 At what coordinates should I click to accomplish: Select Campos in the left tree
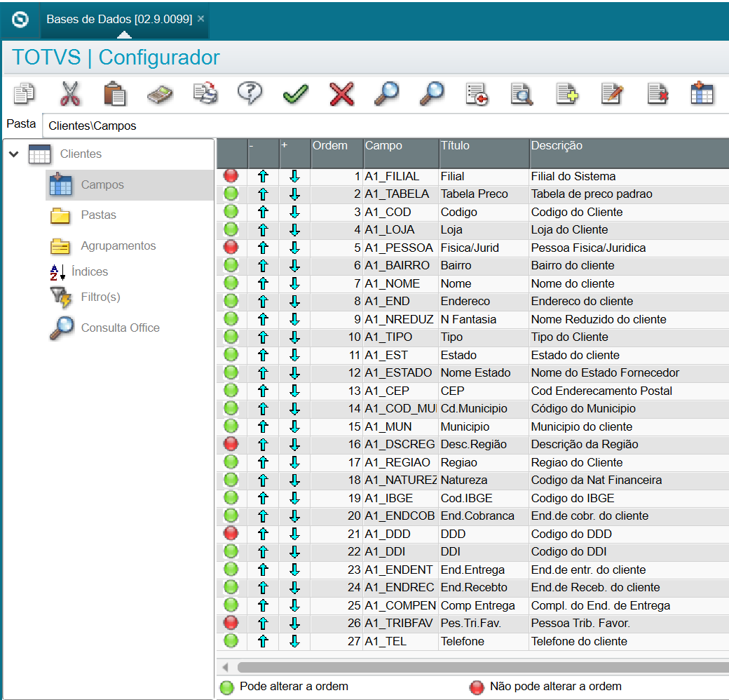coord(102,184)
